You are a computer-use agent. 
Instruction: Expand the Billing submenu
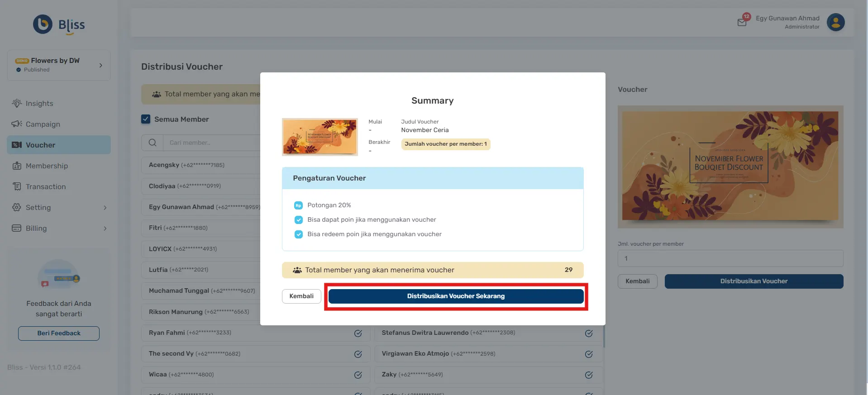pyautogui.click(x=105, y=228)
